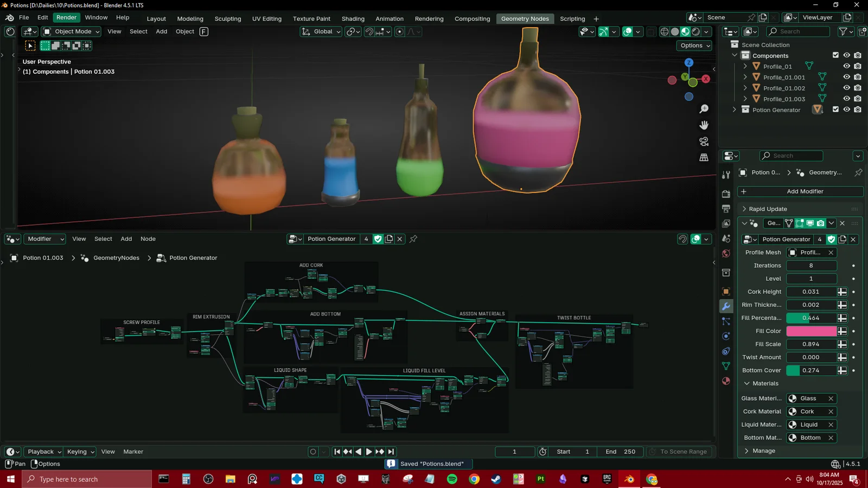Click the viewport zoom magnifier icon
This screenshot has height=488, width=868.
(704, 109)
